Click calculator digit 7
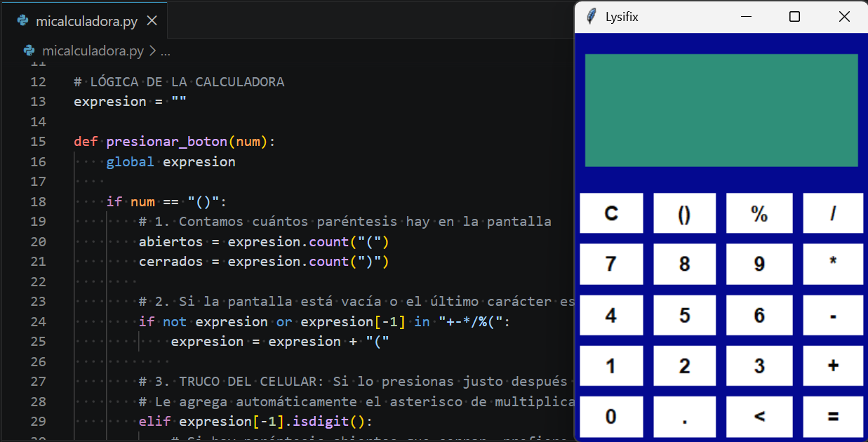Image resolution: width=868 pixels, height=442 pixels. point(611,264)
